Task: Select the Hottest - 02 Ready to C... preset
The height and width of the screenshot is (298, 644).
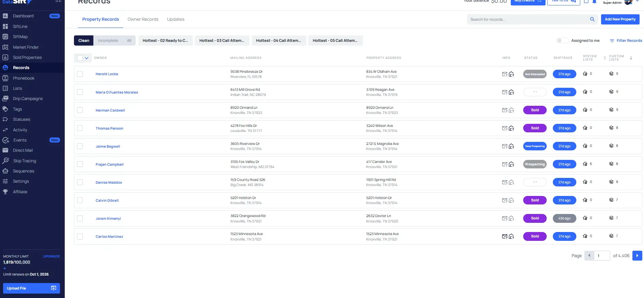Action: click(165, 40)
